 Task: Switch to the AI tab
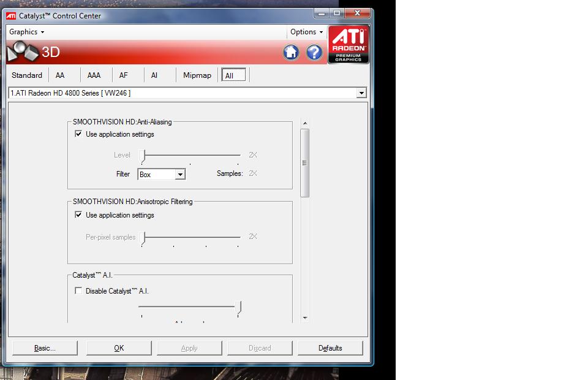click(x=154, y=75)
